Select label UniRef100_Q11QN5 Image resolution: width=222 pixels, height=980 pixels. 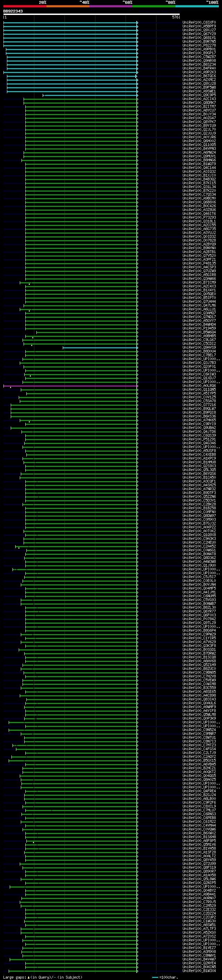coord(199,390)
